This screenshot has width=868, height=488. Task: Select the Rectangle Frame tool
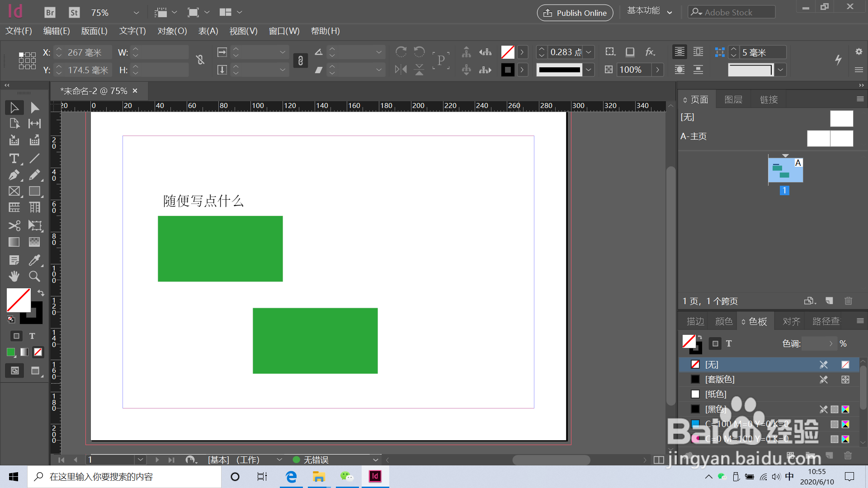[14, 191]
